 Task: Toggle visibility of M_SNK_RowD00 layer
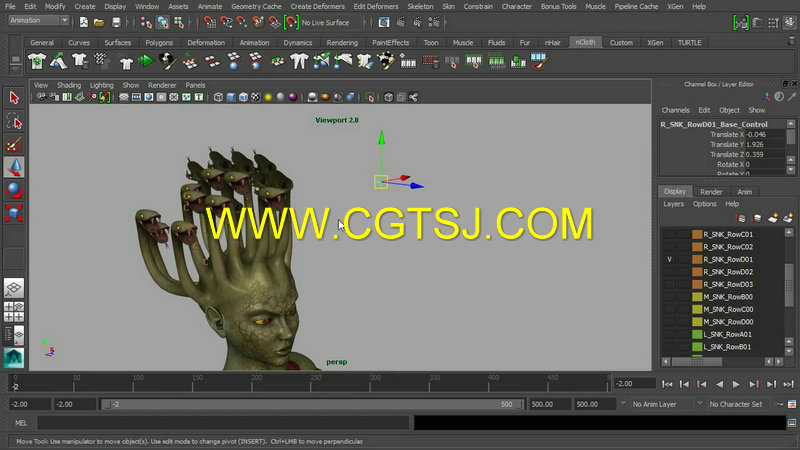pos(669,322)
